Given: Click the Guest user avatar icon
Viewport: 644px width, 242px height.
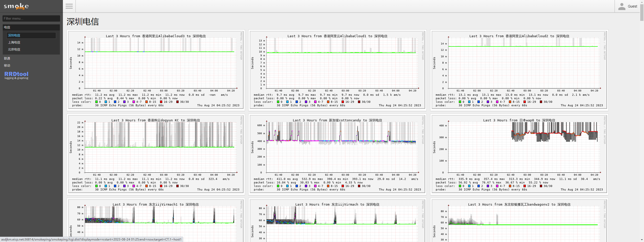Looking at the screenshot, I should [x=622, y=7].
